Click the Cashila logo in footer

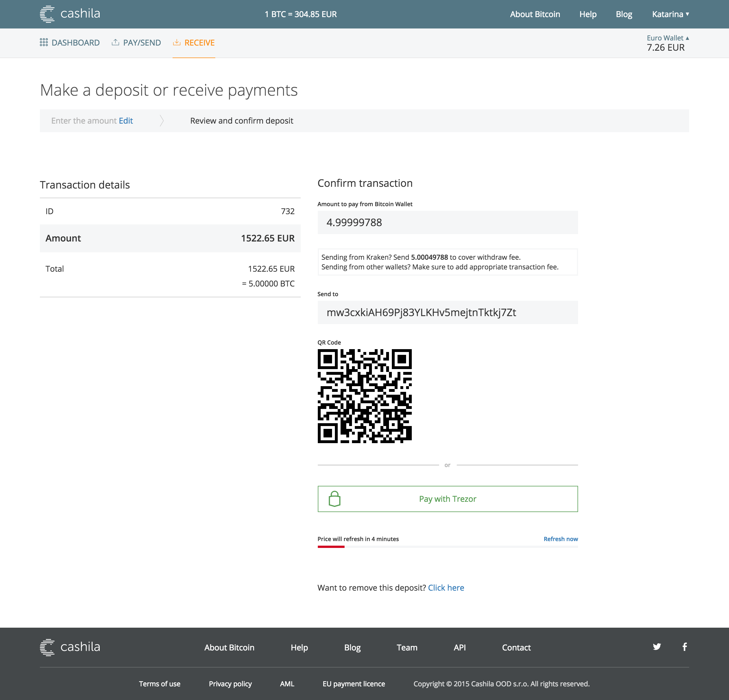[x=70, y=647]
